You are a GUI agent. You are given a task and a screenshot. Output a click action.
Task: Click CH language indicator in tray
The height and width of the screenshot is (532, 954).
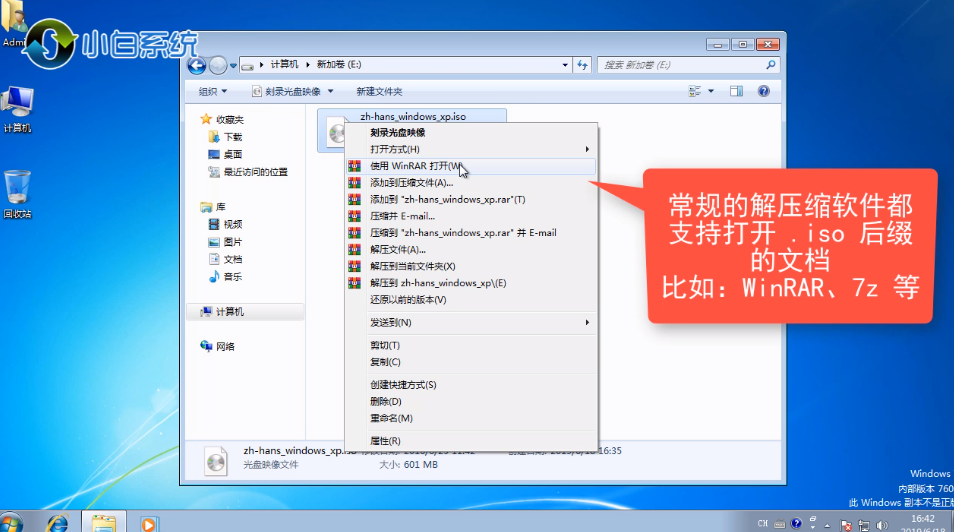[762, 523]
